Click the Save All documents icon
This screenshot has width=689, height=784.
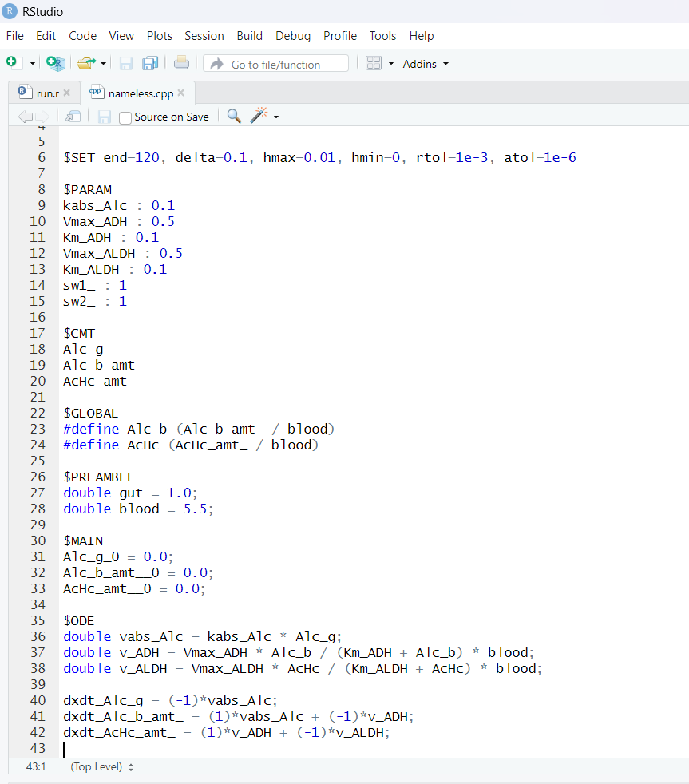[x=150, y=63]
